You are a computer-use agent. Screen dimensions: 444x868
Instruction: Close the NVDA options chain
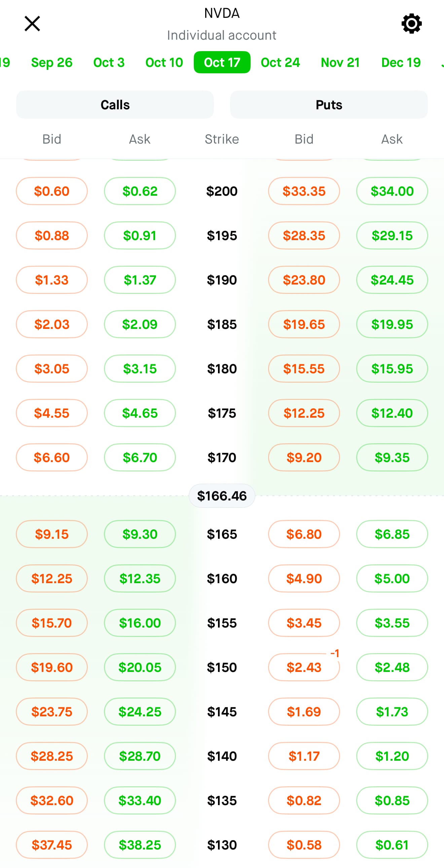pos(32,24)
